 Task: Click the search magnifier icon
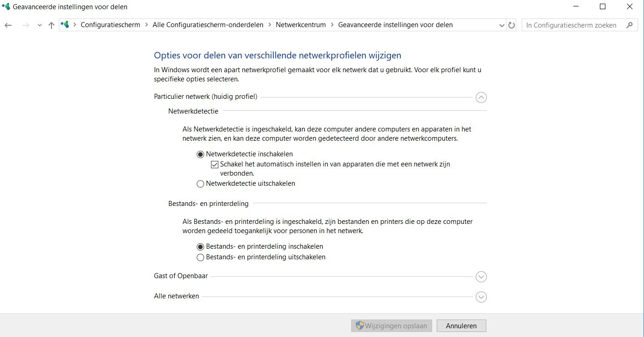tap(630, 25)
